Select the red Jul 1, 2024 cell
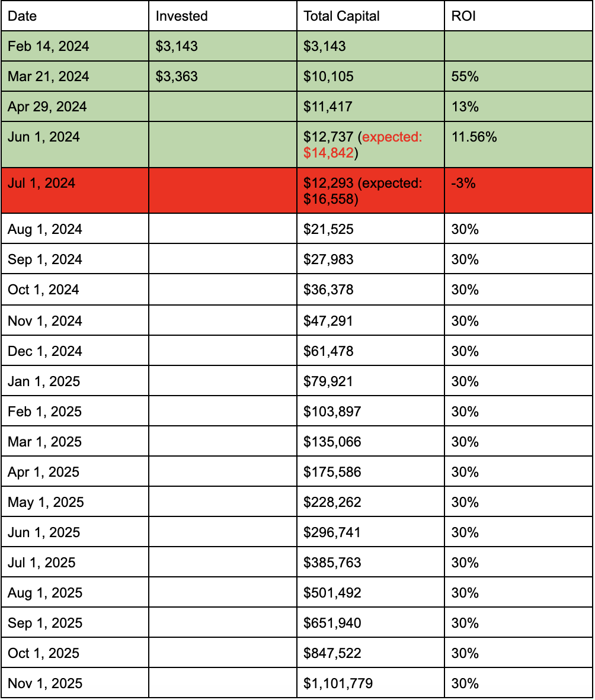The height and width of the screenshot is (700, 595). tap(75, 191)
